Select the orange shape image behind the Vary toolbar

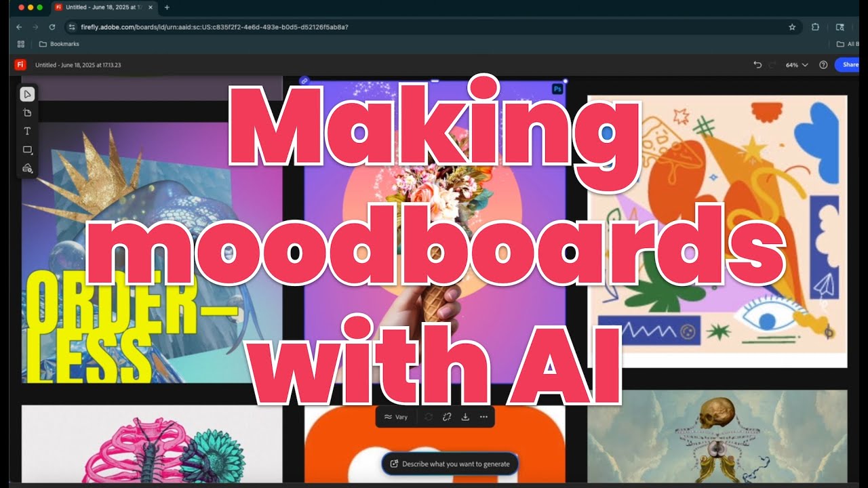pos(435,444)
